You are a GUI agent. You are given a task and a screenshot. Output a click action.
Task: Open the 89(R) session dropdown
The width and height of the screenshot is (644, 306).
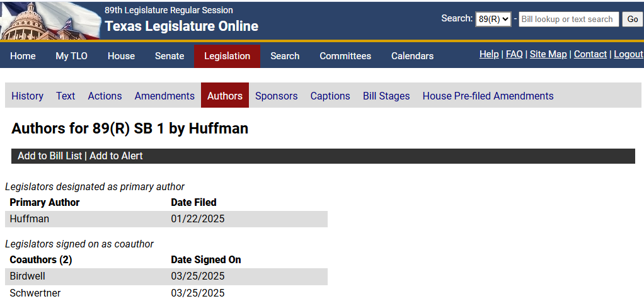pyautogui.click(x=493, y=20)
